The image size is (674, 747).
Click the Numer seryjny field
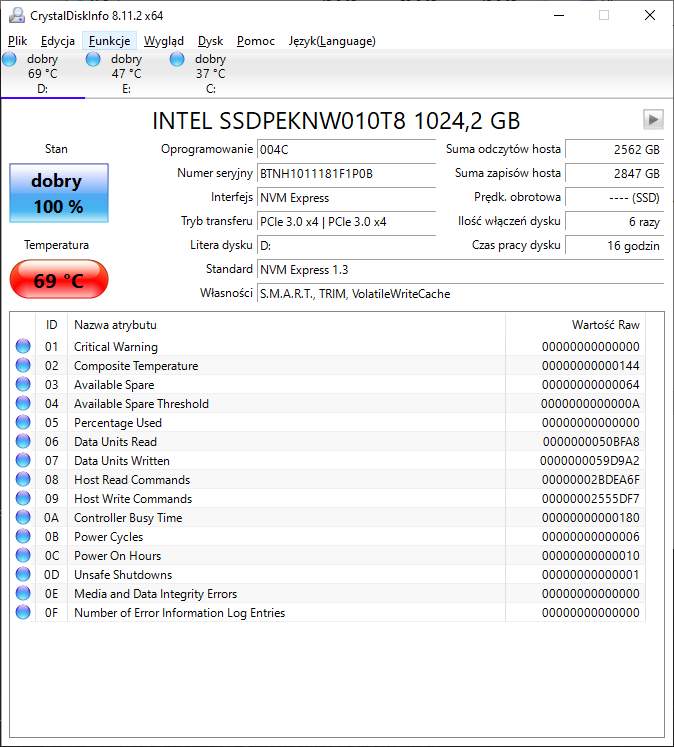pos(346,173)
